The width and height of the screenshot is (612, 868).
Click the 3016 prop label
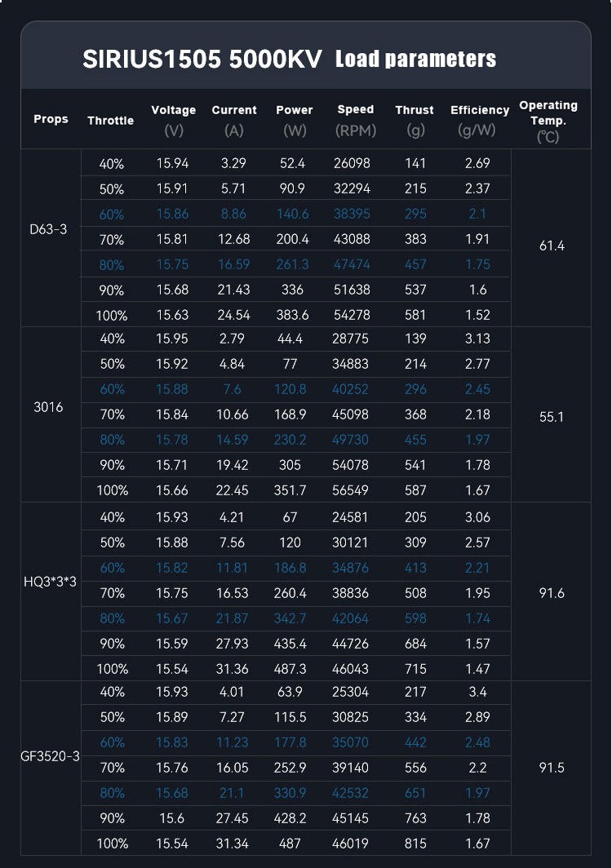click(x=49, y=406)
